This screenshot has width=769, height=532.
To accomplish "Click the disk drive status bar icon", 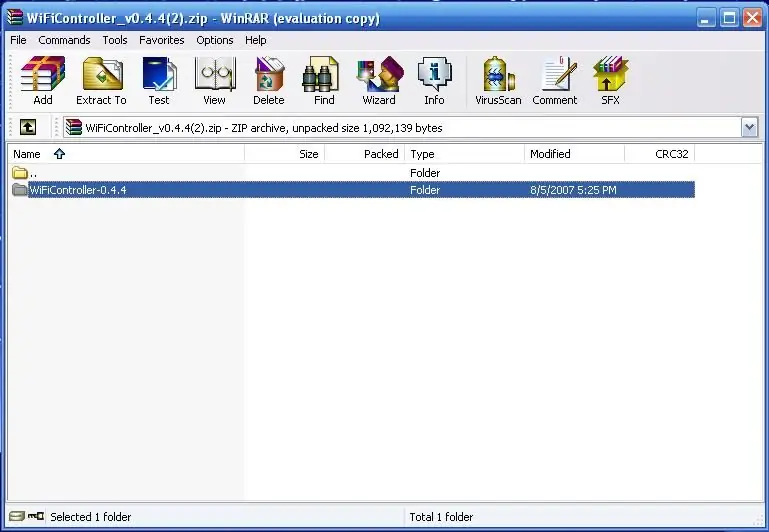I will coord(16,516).
